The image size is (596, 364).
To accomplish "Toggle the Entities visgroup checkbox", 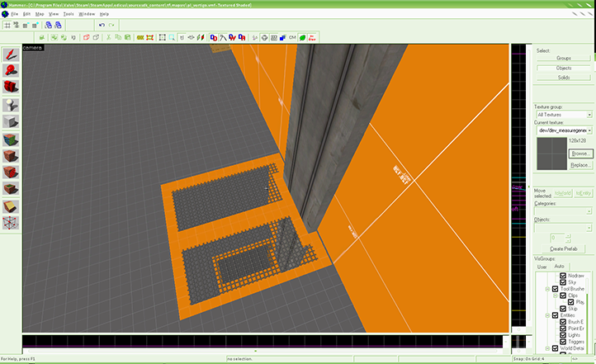I will pos(556,315).
